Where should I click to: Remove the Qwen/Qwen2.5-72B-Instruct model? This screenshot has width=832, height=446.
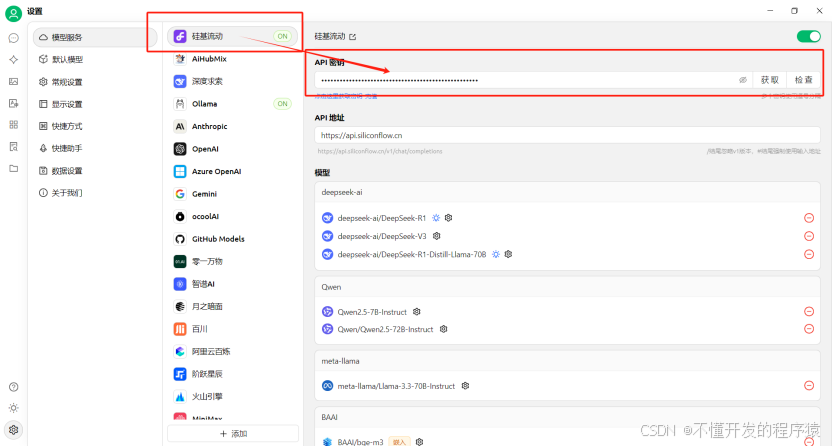tap(809, 329)
